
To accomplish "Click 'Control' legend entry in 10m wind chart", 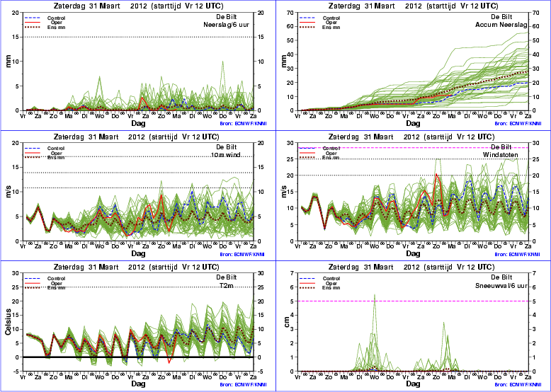I will pyautogui.click(x=56, y=149).
